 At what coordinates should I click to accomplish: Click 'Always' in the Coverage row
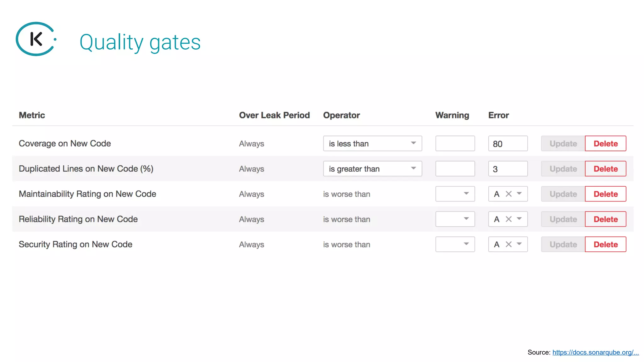252,144
